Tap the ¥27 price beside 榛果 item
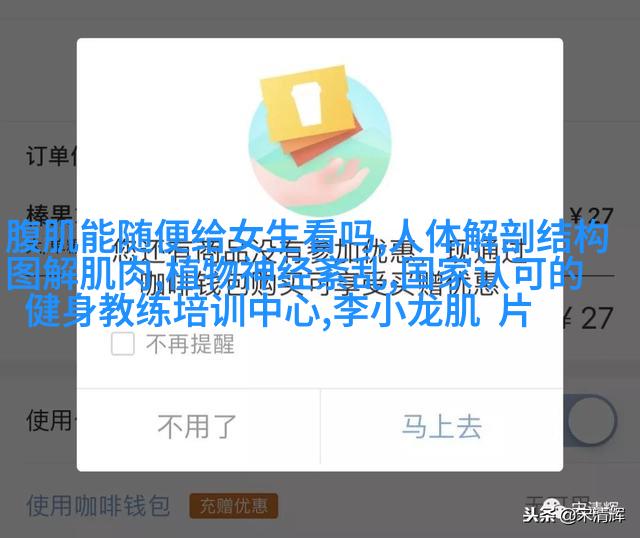640x538 pixels. click(591, 216)
